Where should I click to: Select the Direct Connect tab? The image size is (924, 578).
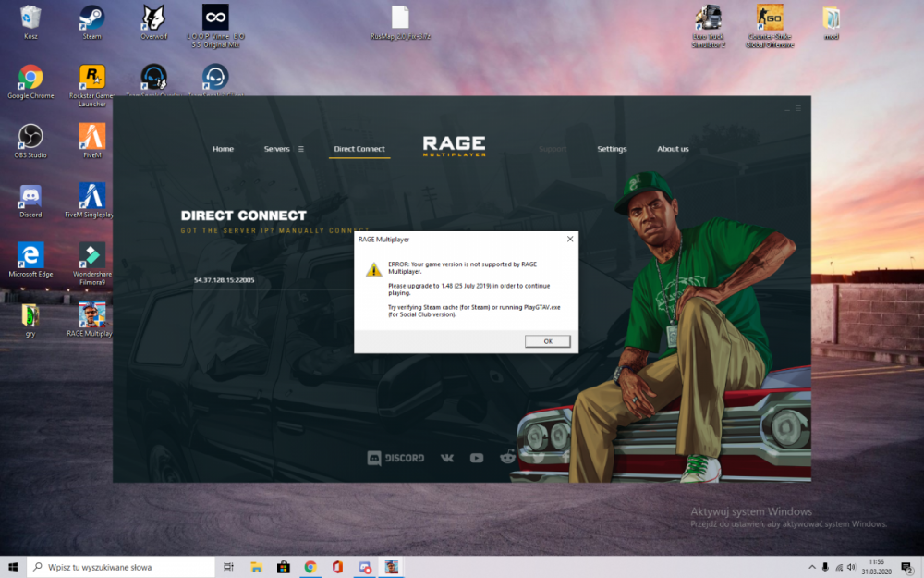point(359,149)
